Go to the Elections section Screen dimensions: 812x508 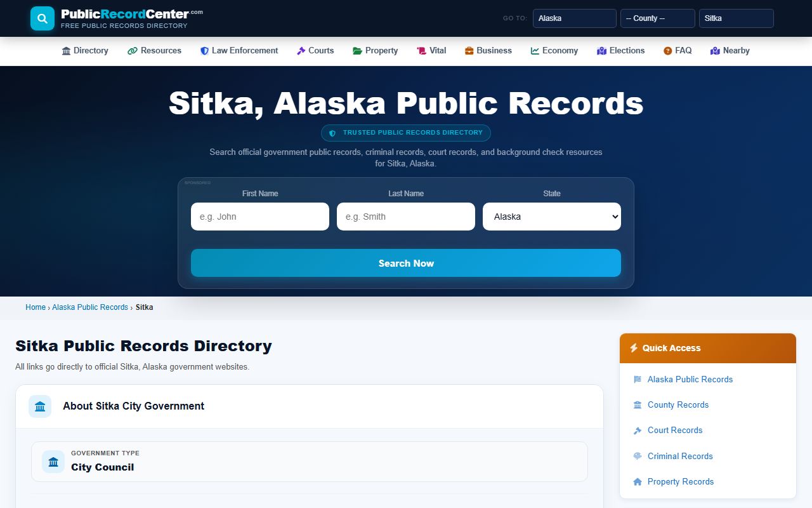[x=621, y=51]
